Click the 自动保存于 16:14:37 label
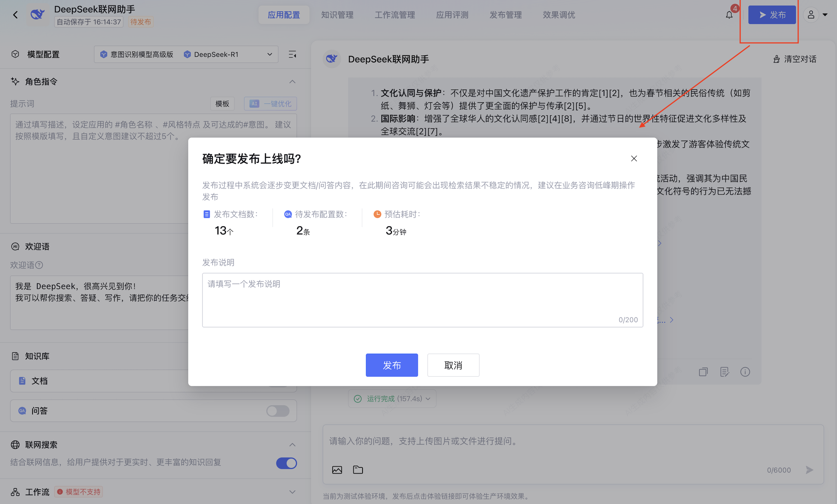Viewport: 837px width, 504px height. (x=89, y=22)
